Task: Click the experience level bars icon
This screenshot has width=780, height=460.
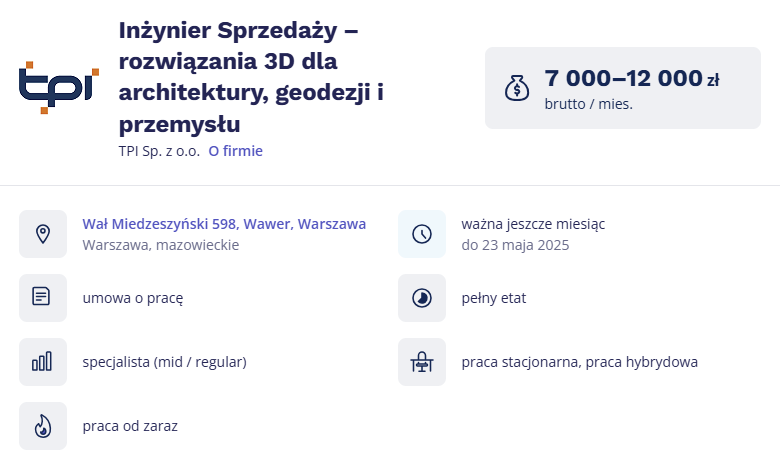Action: click(x=43, y=362)
